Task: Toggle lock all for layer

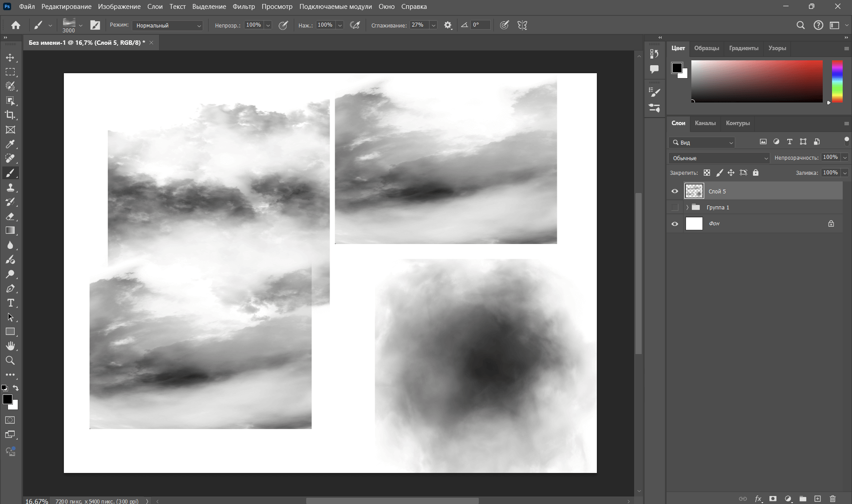Action: (756, 173)
